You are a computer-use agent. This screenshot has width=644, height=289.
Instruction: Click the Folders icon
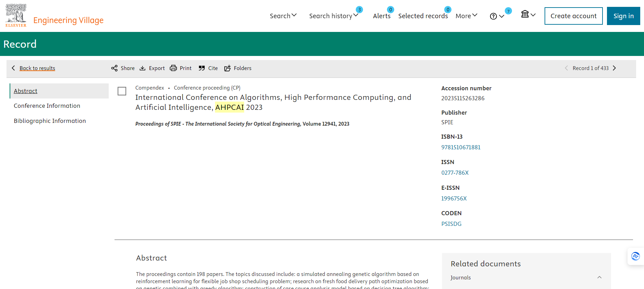pyautogui.click(x=227, y=68)
